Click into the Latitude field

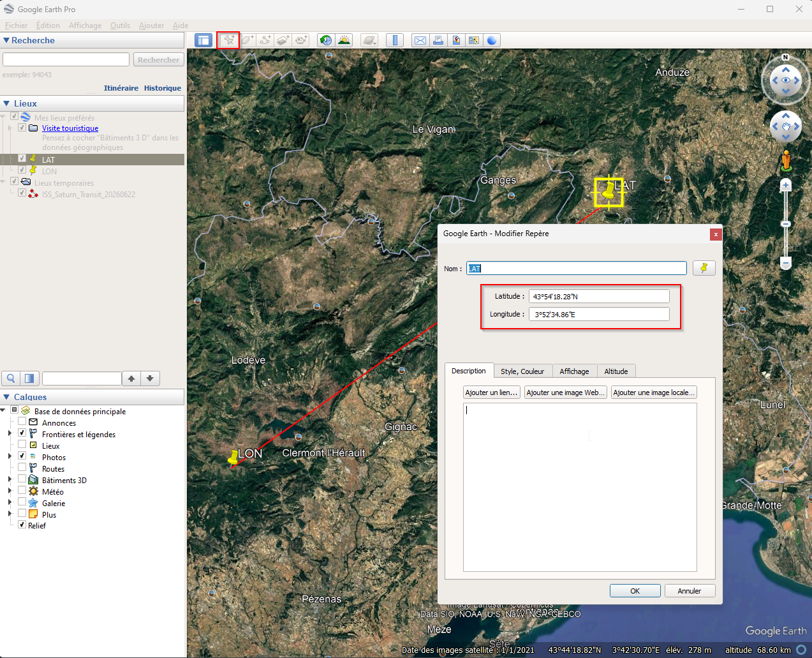[x=599, y=296]
